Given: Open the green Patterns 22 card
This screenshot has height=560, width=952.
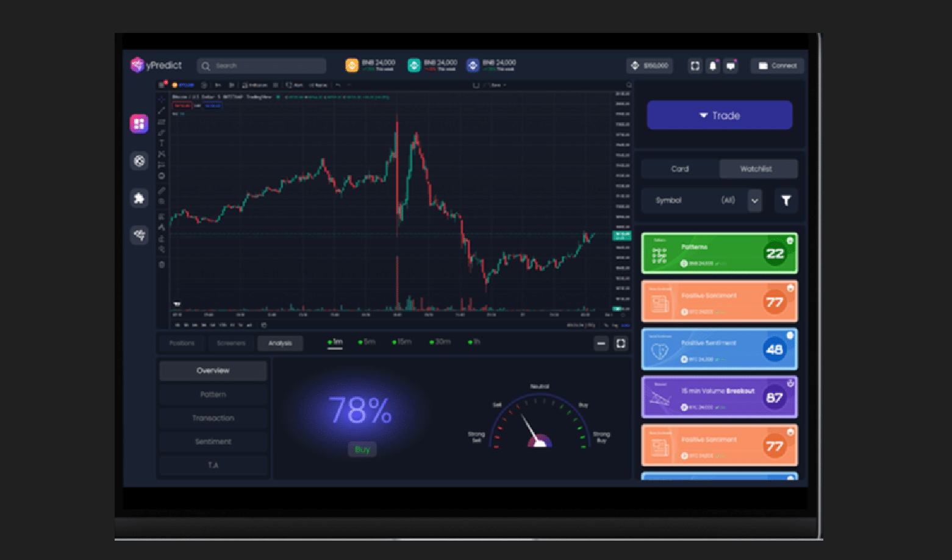Looking at the screenshot, I should coord(720,253).
